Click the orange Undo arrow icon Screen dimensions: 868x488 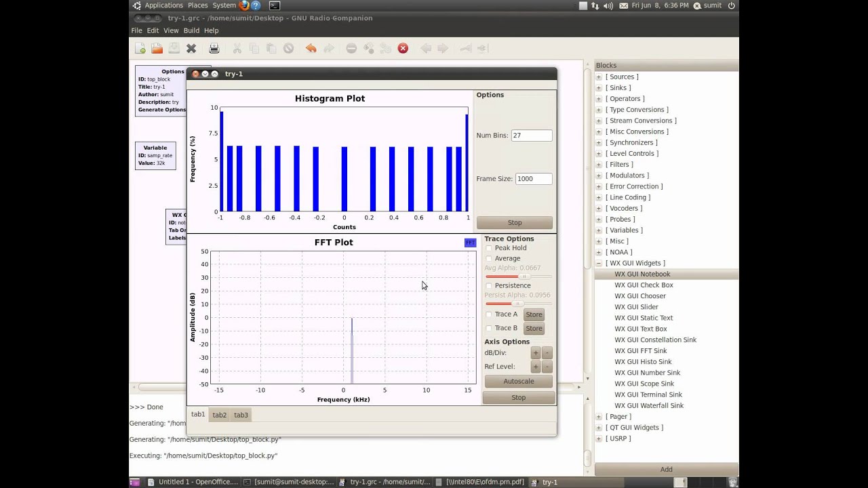[x=311, y=48]
